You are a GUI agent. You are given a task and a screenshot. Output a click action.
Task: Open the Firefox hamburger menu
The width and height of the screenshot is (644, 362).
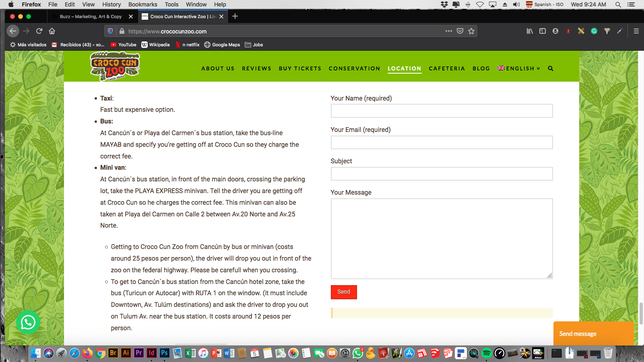[x=636, y=31]
